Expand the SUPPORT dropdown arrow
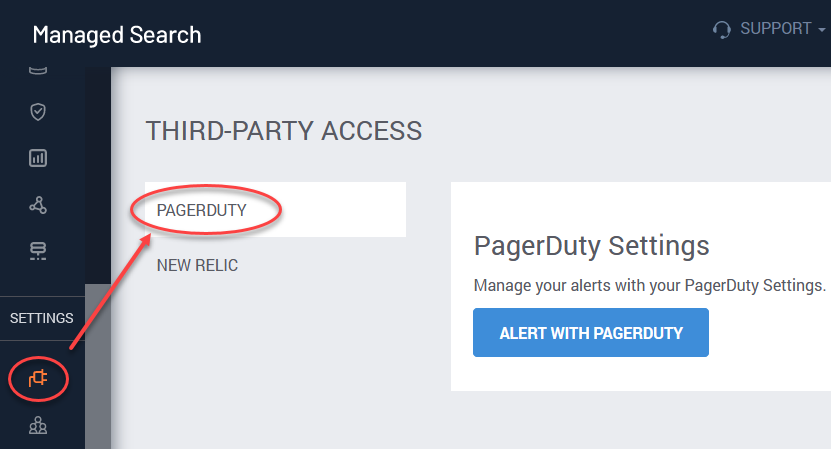831x449 pixels. point(821,30)
